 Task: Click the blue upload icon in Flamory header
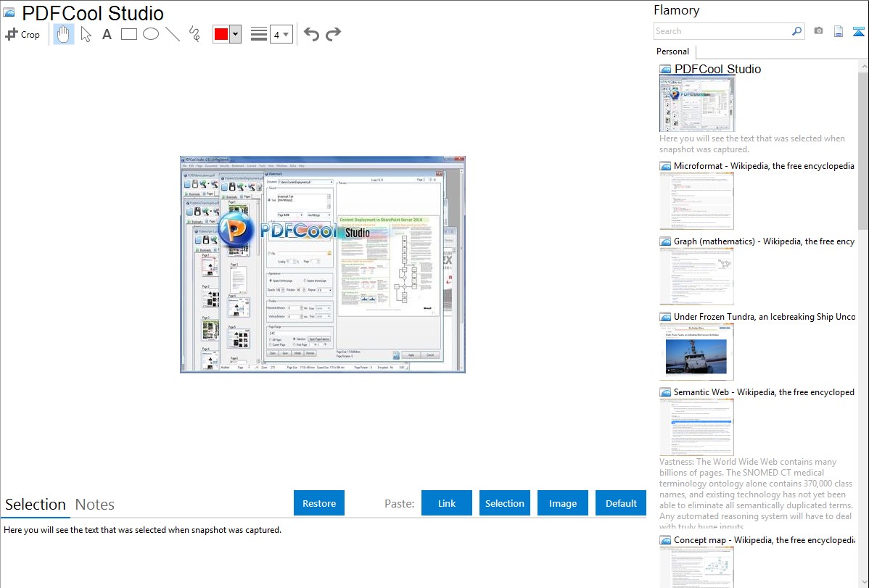click(x=858, y=31)
